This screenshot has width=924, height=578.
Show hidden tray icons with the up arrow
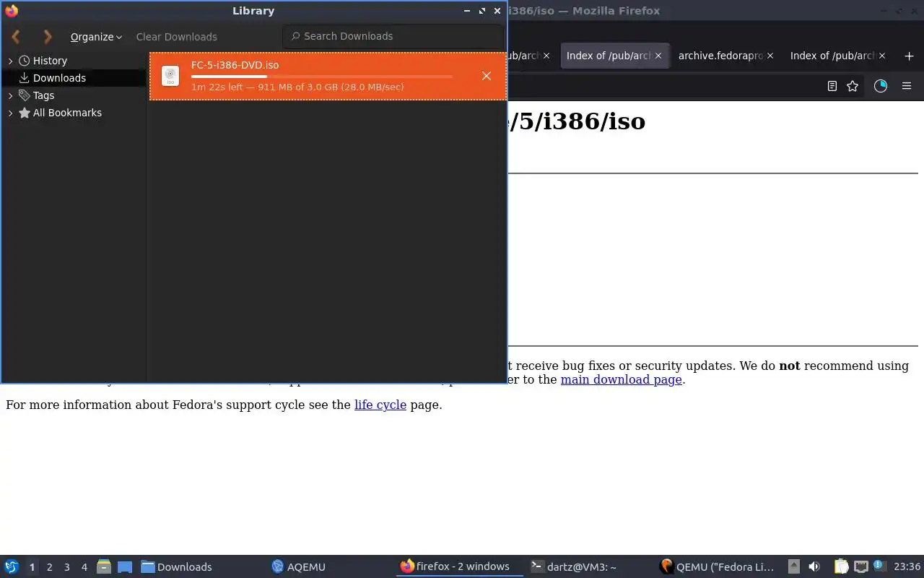tap(794, 566)
